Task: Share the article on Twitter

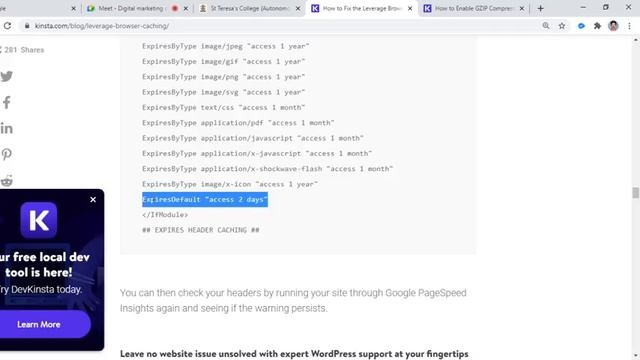Action: pos(6,76)
